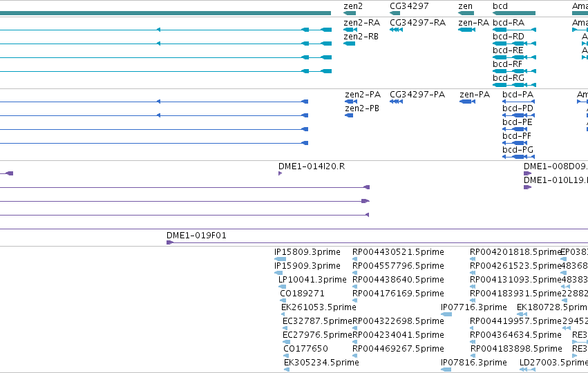Click the zen gene label
588x373 pixels.
[466, 6]
